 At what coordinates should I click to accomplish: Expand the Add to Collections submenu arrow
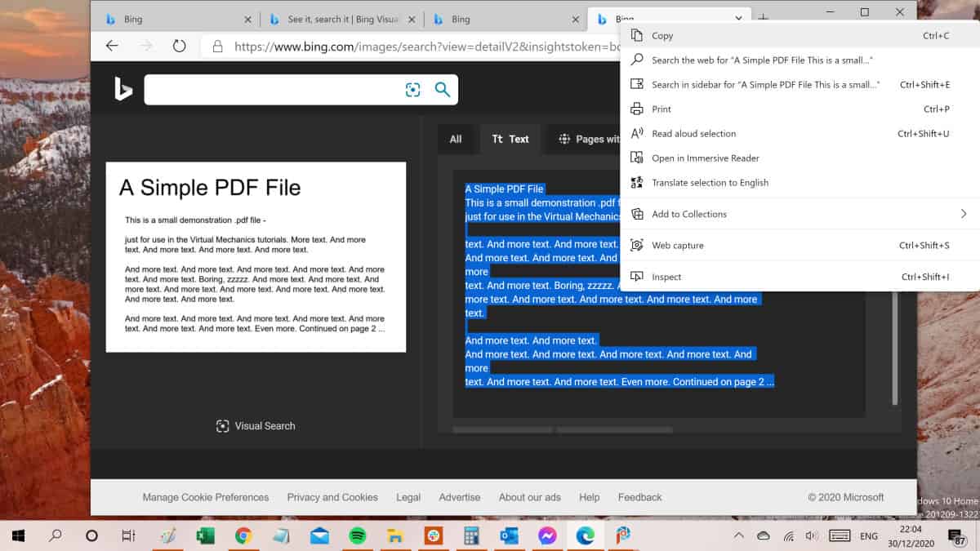click(x=964, y=214)
